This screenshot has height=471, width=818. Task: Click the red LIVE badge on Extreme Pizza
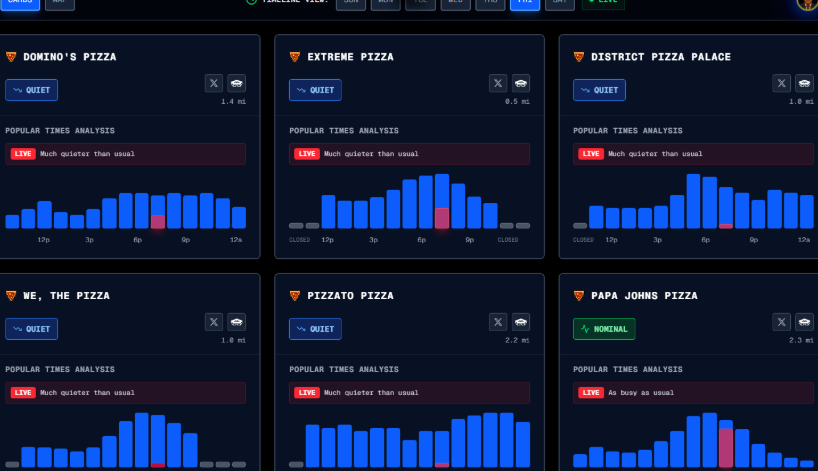tap(307, 154)
